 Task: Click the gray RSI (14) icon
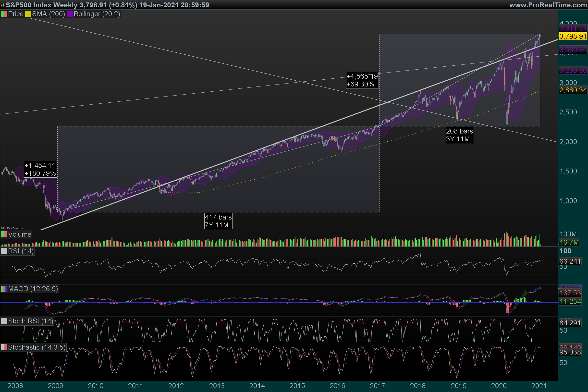tap(4, 251)
